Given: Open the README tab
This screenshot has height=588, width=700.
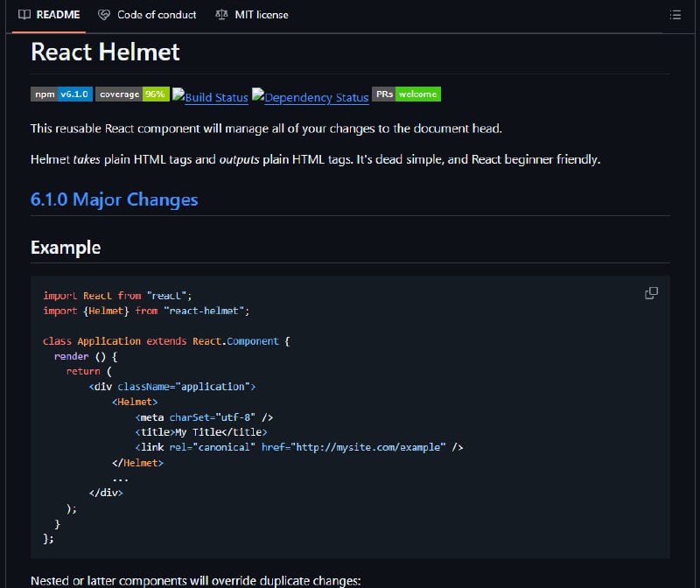Looking at the screenshot, I should (x=49, y=15).
